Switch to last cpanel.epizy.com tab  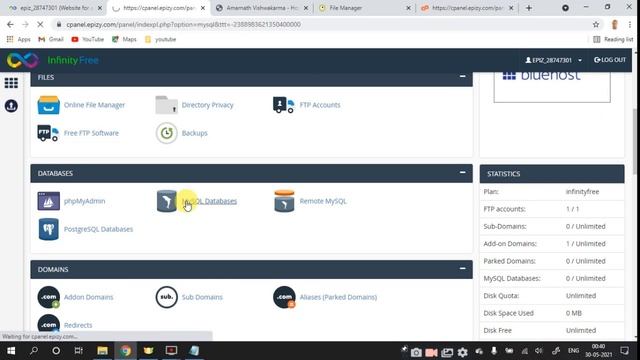point(467,8)
